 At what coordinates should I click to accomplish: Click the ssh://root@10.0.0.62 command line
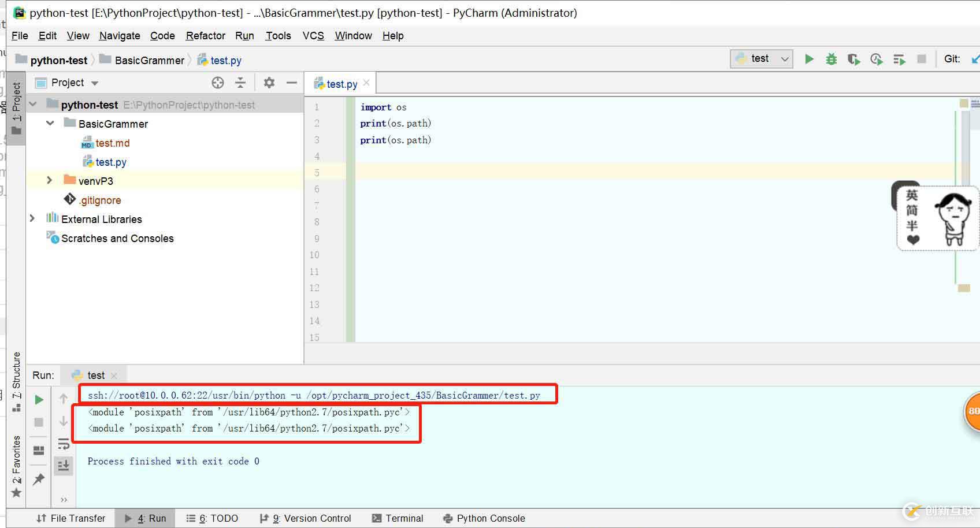point(314,395)
